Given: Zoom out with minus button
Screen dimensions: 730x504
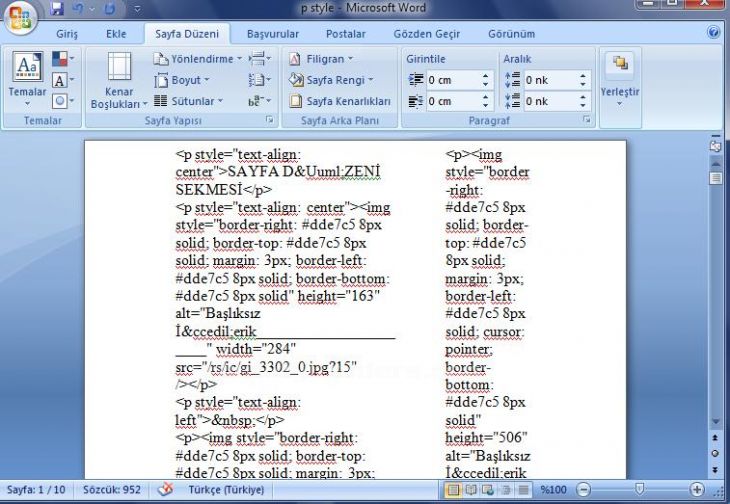Looking at the screenshot, I should tap(583, 490).
